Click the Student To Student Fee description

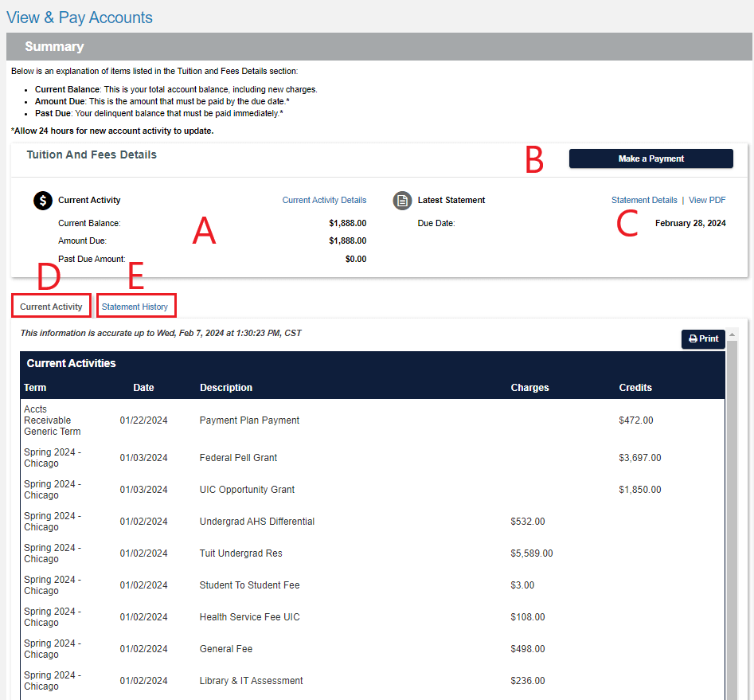point(249,585)
